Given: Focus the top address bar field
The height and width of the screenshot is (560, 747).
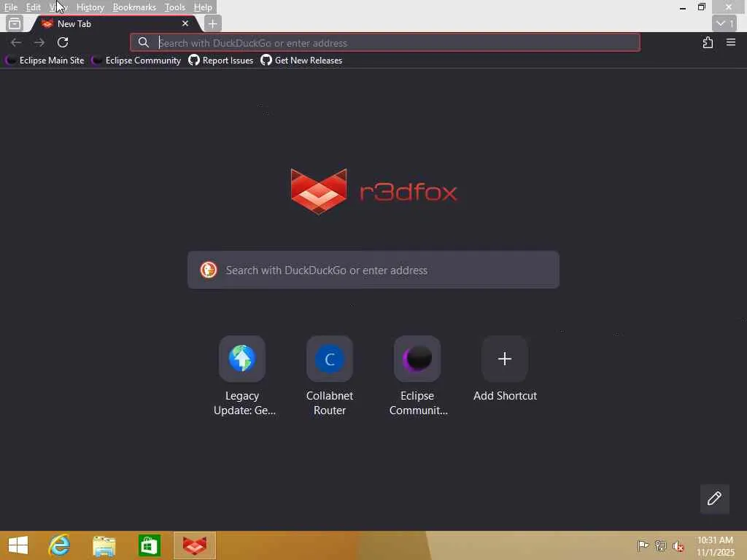Looking at the screenshot, I should click(x=385, y=42).
